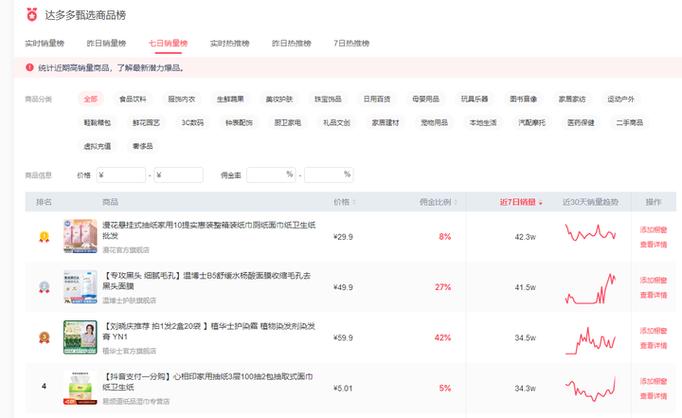Image resolution: width=682 pixels, height=418 pixels.
Task: Click the silver second-place medal icon
Action: [44, 287]
